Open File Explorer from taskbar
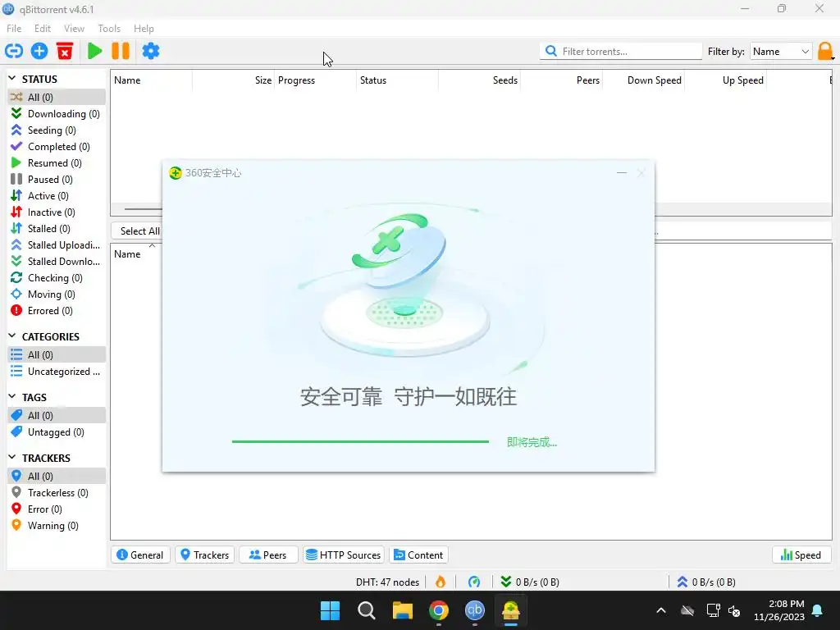 (x=402, y=610)
